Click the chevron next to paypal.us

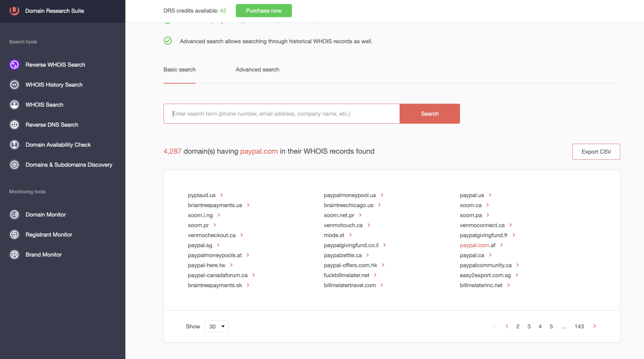(490, 195)
